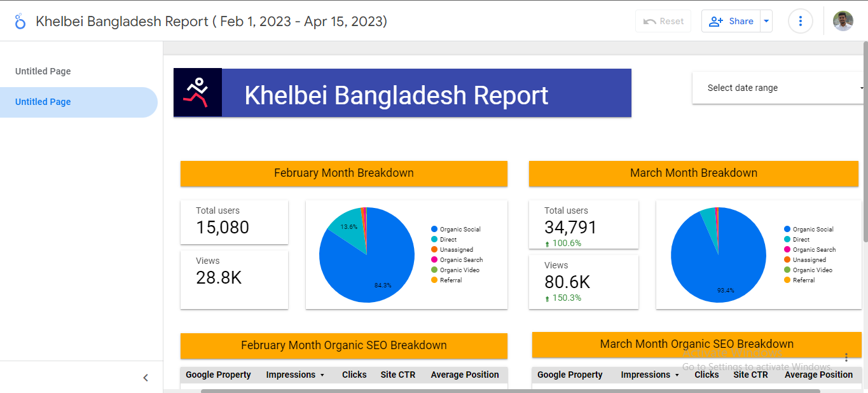This screenshot has height=393, width=868.
Task: Click the Khelbei Bangladesh Report banner title
Action: [x=396, y=95]
